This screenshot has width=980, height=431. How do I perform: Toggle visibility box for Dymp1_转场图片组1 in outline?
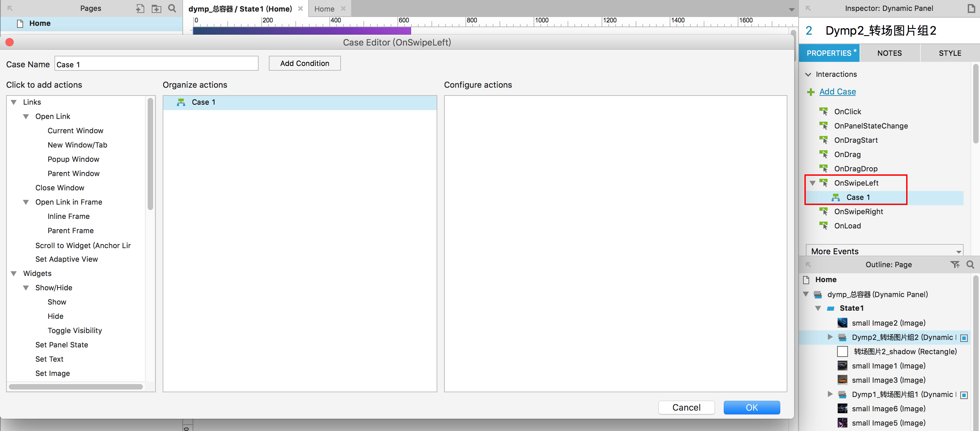coord(964,395)
